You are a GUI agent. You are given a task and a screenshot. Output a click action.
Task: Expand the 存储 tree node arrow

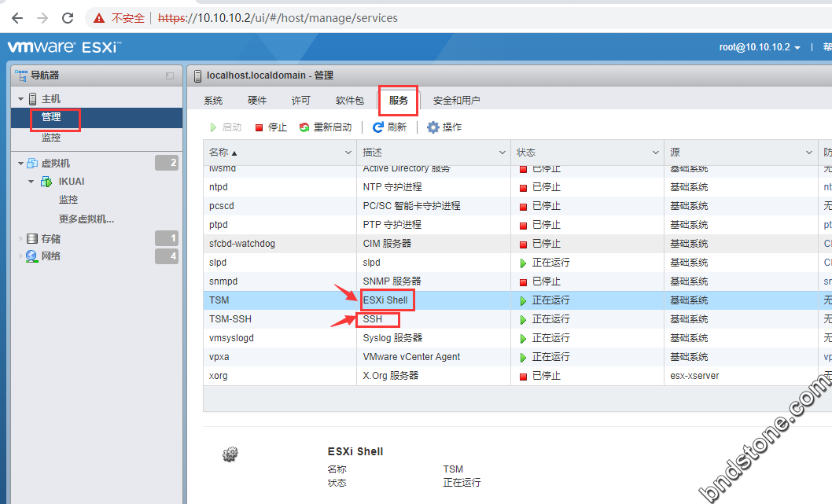[21, 239]
